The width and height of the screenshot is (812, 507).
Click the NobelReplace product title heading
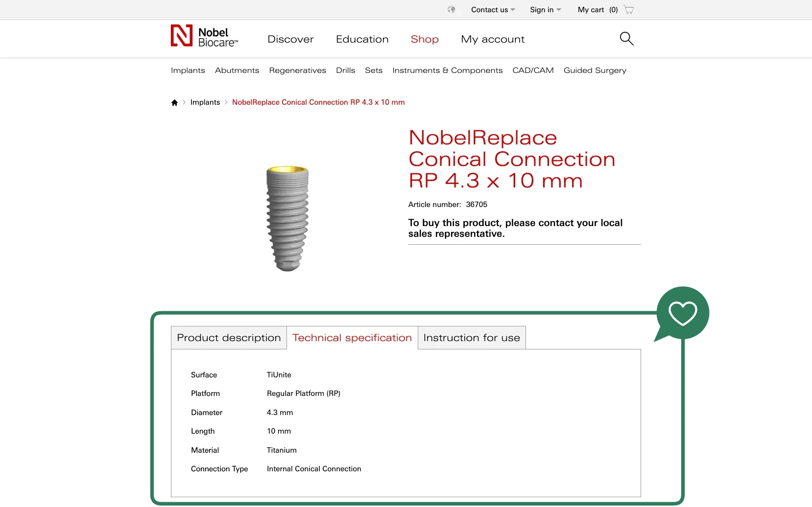tap(512, 159)
